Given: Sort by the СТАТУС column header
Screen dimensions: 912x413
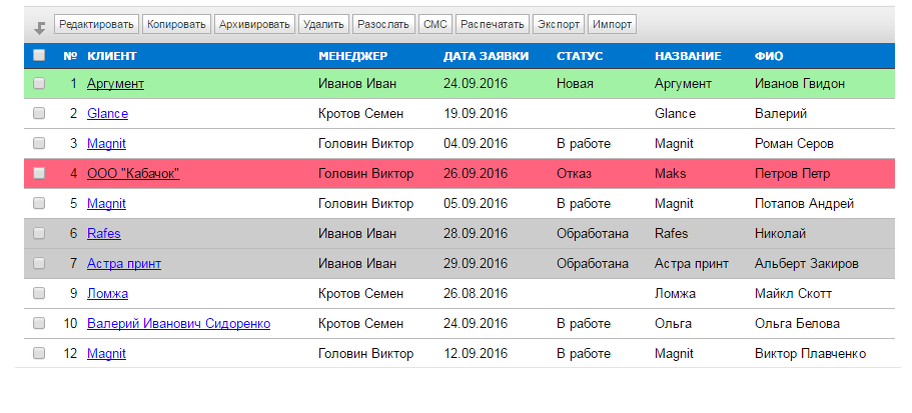Looking at the screenshot, I should (x=579, y=56).
